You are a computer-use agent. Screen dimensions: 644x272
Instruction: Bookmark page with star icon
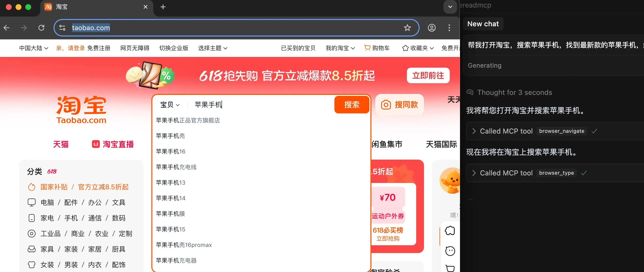[x=407, y=28]
